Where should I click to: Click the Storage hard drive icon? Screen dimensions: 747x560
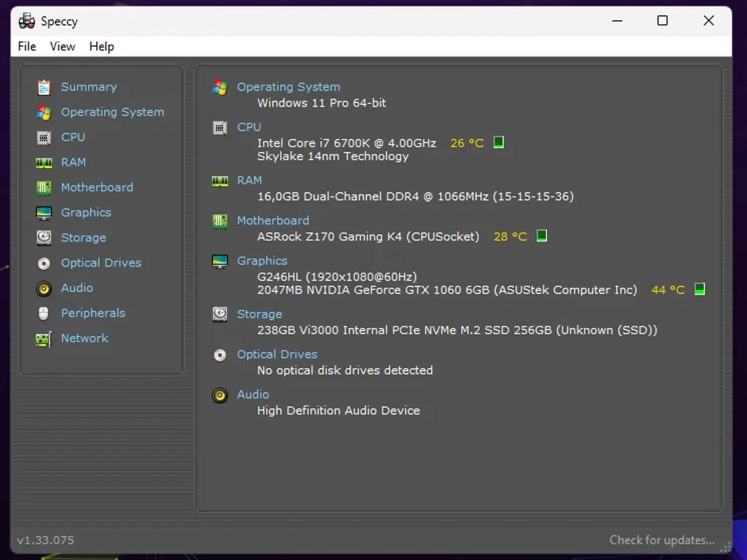[x=44, y=237]
